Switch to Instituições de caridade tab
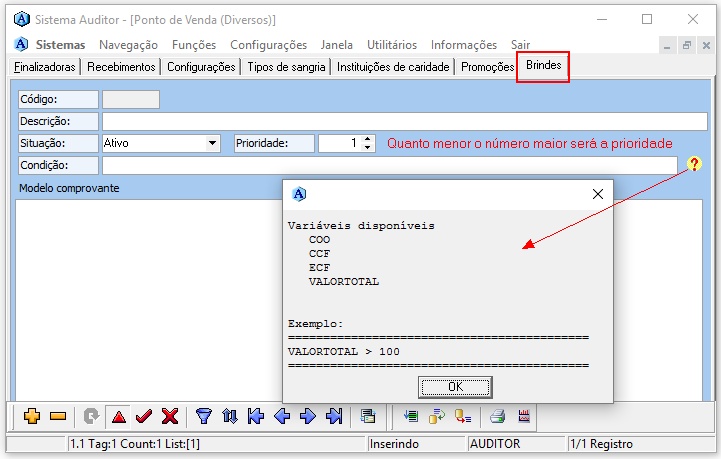This screenshot has height=459, width=721. (393, 67)
